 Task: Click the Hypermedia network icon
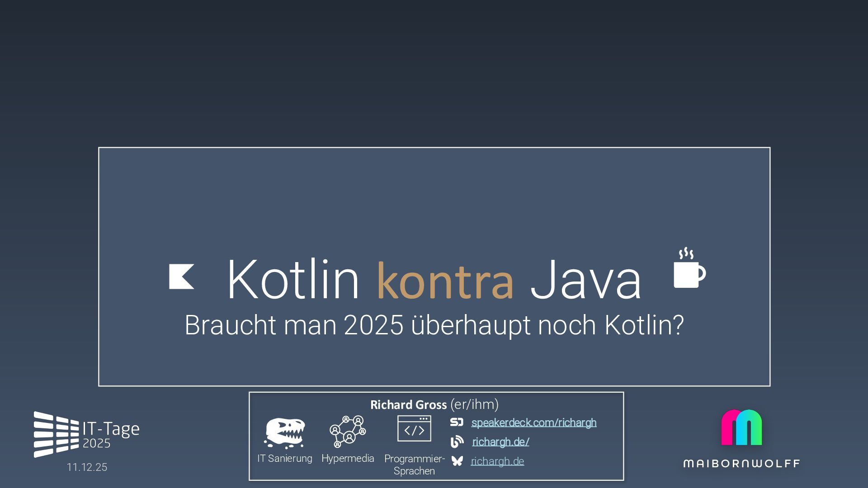pyautogui.click(x=348, y=431)
